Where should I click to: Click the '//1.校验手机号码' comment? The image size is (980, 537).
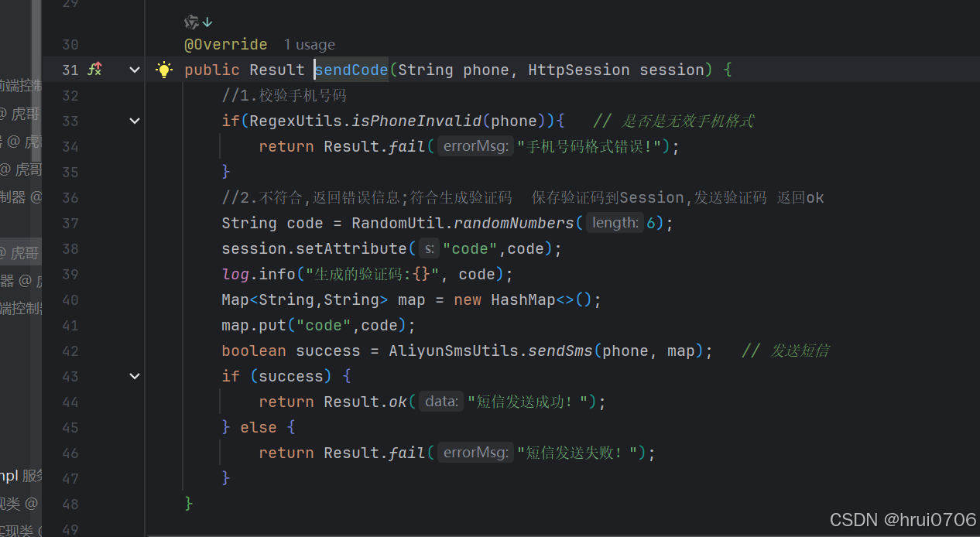click(x=284, y=95)
